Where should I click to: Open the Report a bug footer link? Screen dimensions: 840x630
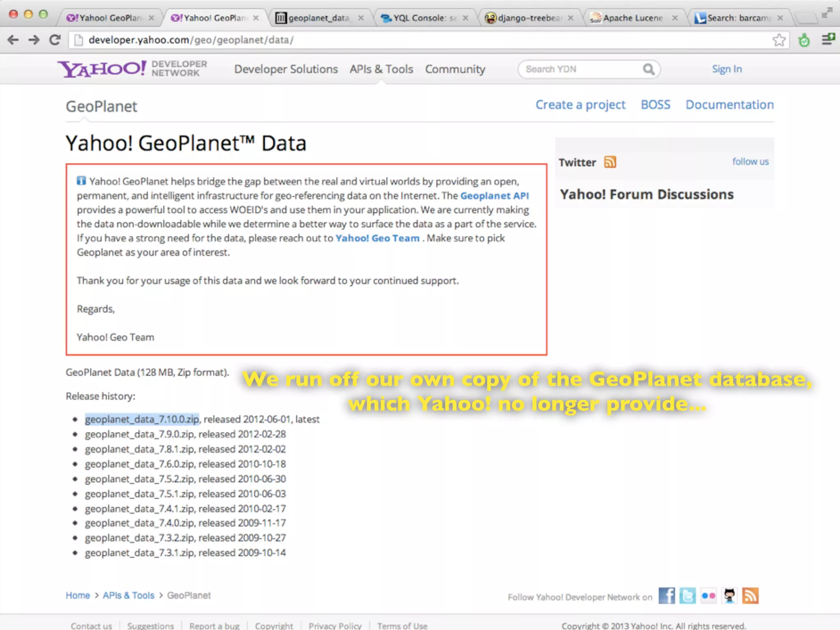[x=215, y=625]
